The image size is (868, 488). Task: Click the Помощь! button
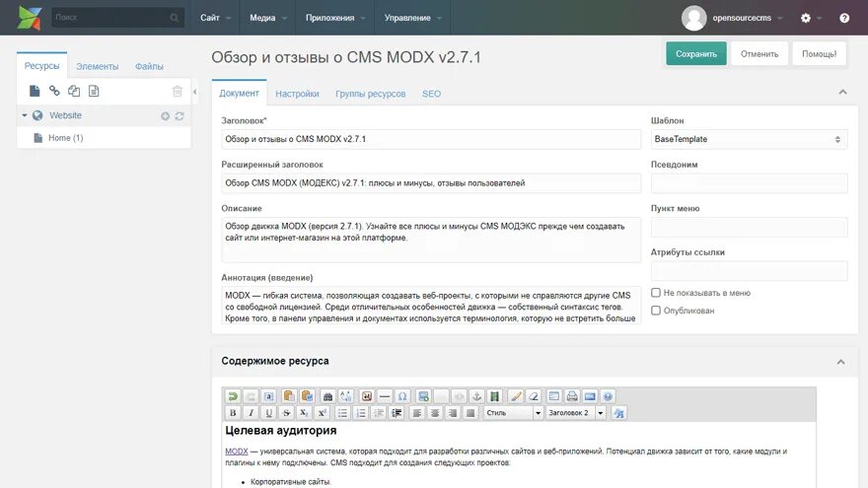point(819,53)
